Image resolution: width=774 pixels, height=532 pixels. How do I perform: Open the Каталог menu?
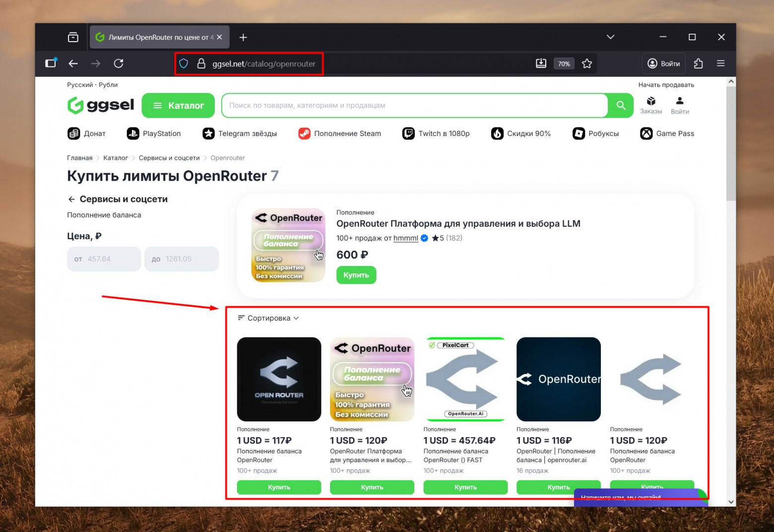(178, 105)
